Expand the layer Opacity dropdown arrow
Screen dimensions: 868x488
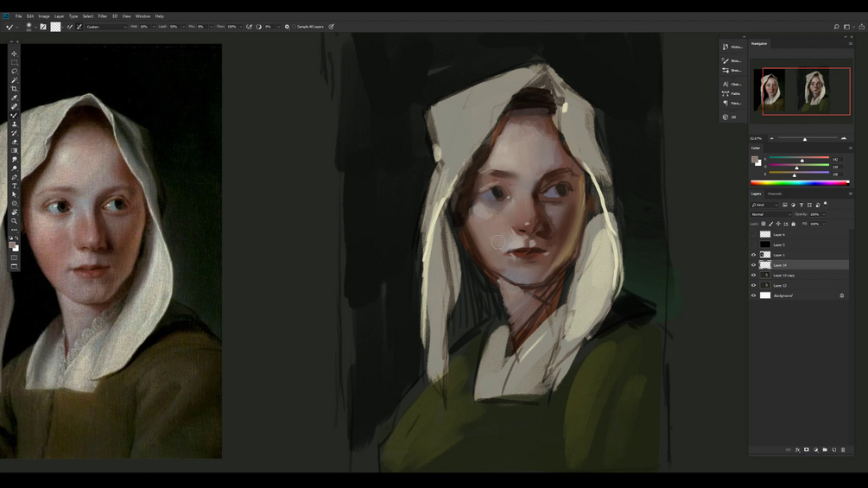pos(824,214)
